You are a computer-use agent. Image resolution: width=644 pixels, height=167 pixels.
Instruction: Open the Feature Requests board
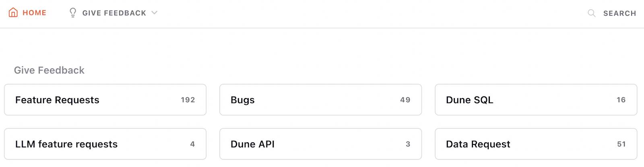click(x=105, y=100)
